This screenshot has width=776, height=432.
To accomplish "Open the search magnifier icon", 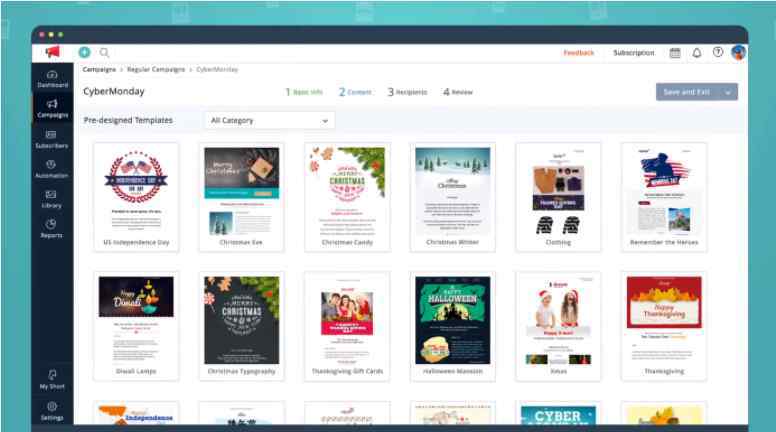I will [x=104, y=52].
